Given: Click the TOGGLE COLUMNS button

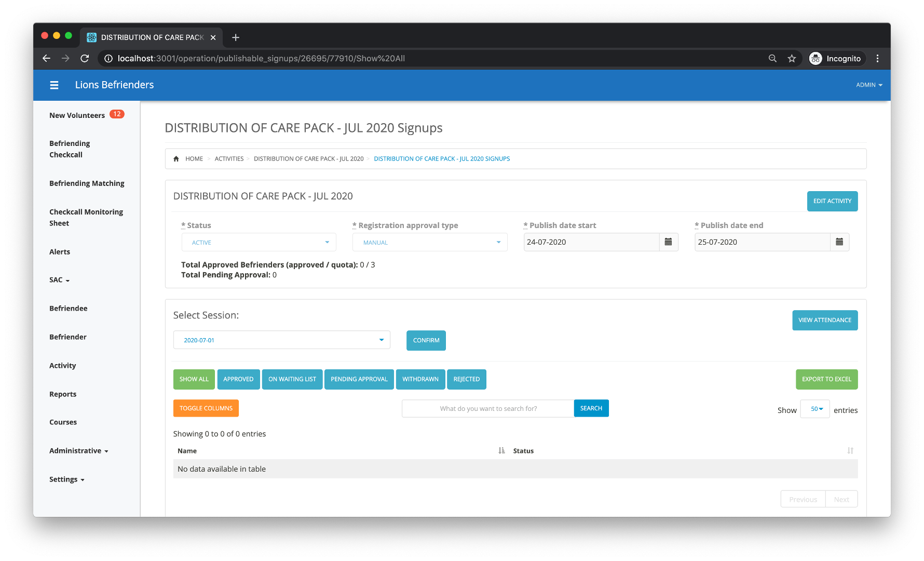Looking at the screenshot, I should [x=206, y=408].
